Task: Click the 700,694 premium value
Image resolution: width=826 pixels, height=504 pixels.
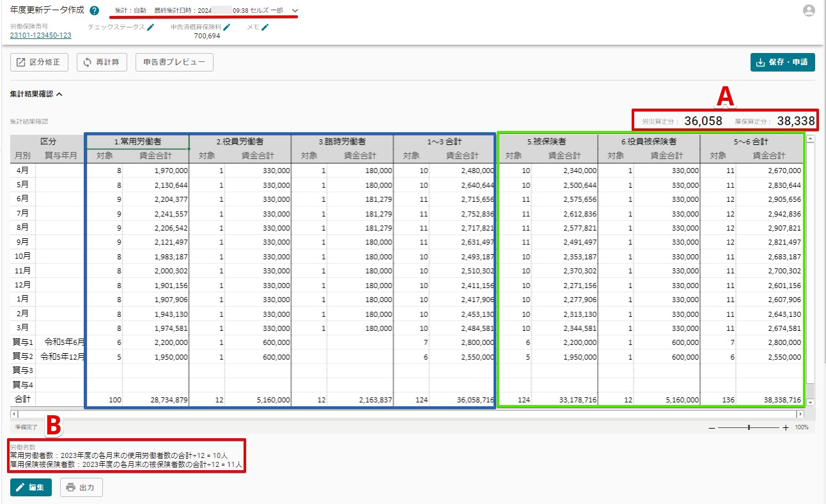Action: (x=207, y=36)
